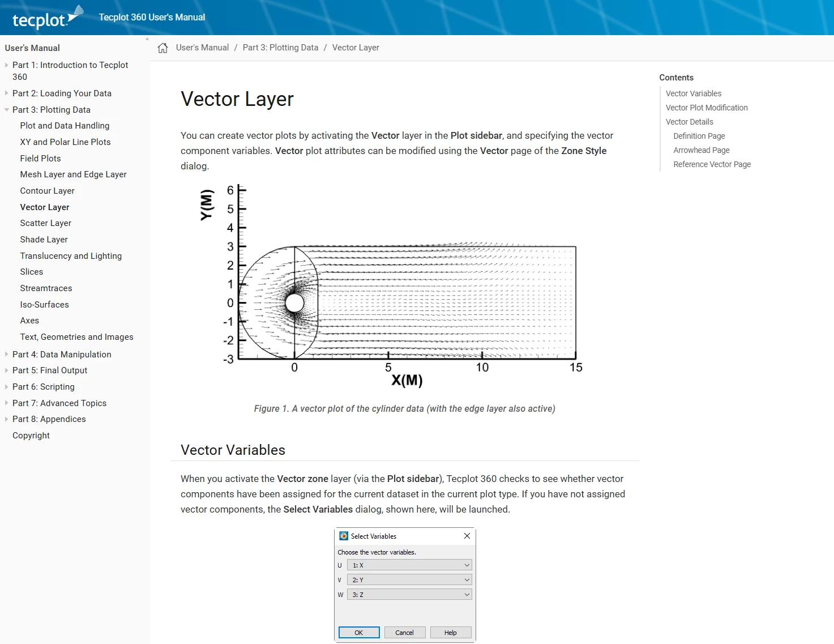Expand Part 1: Introduction to Tecplot 360
Screen dimensions: 834x644
point(7,65)
